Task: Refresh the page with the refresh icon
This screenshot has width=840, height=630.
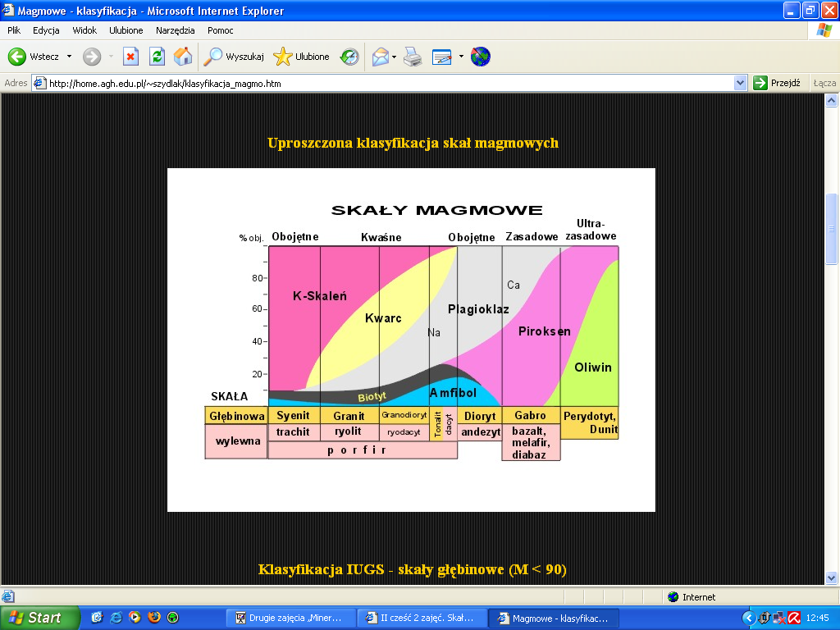Action: tap(157, 57)
